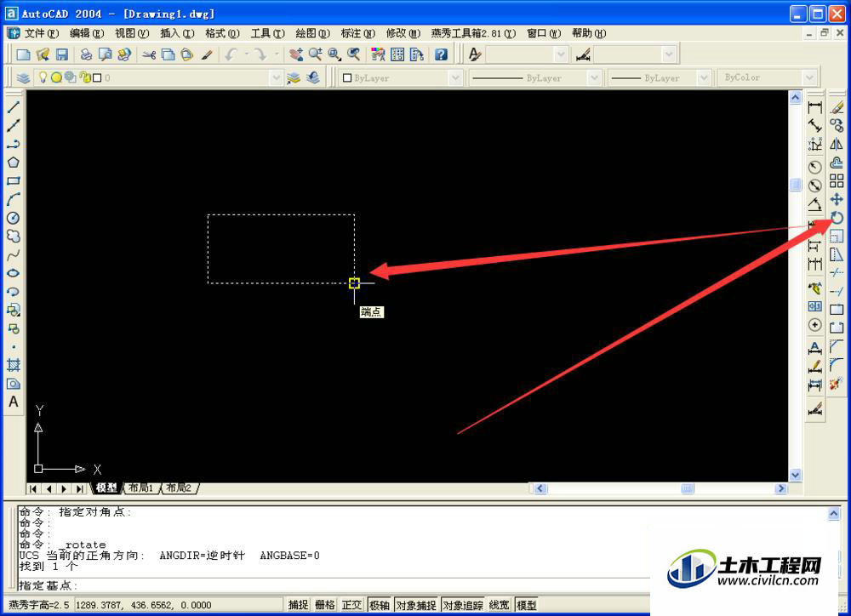The width and height of the screenshot is (851, 616).
Task: Click the Array tool
Action: coord(837,180)
